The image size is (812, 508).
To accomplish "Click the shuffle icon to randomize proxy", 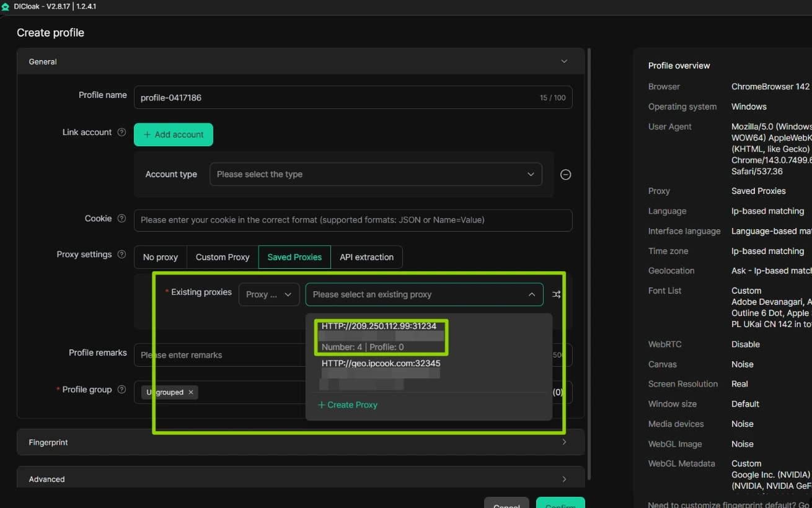I will (556, 294).
